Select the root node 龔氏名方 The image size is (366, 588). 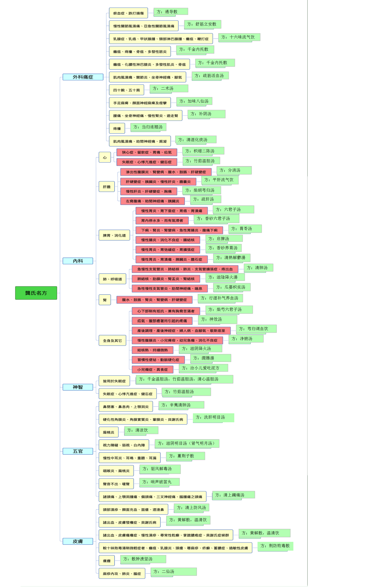36,293
